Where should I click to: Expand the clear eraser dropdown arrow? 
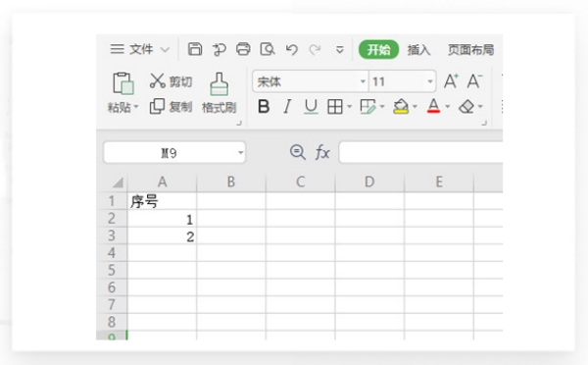[480, 107]
